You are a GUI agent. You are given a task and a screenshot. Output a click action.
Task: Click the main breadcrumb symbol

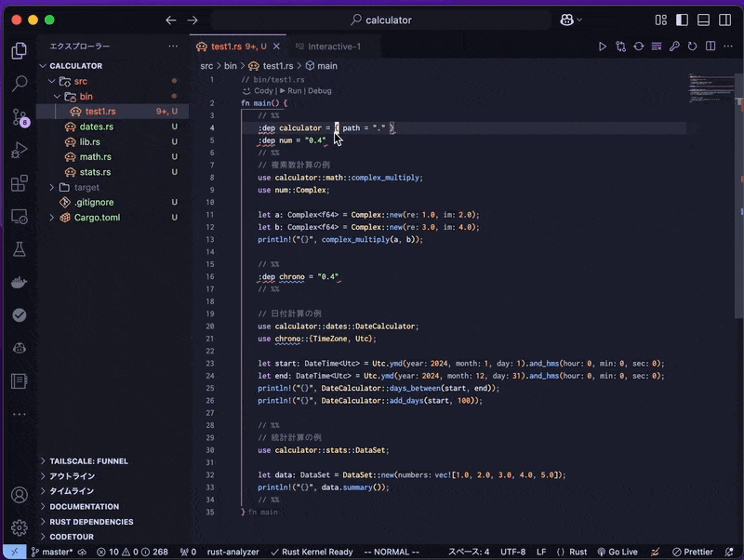(322, 66)
